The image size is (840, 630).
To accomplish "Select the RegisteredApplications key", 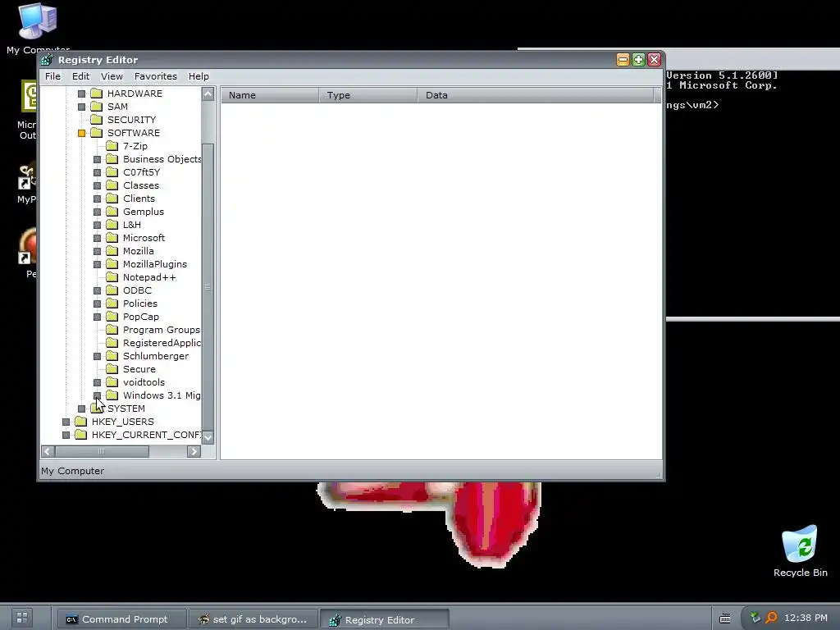I will pos(162,343).
